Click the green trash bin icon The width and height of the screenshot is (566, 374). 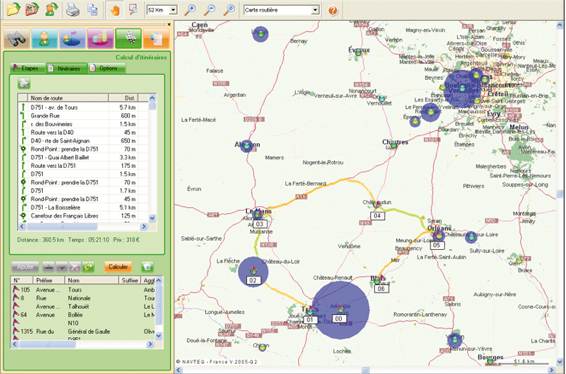tap(147, 267)
